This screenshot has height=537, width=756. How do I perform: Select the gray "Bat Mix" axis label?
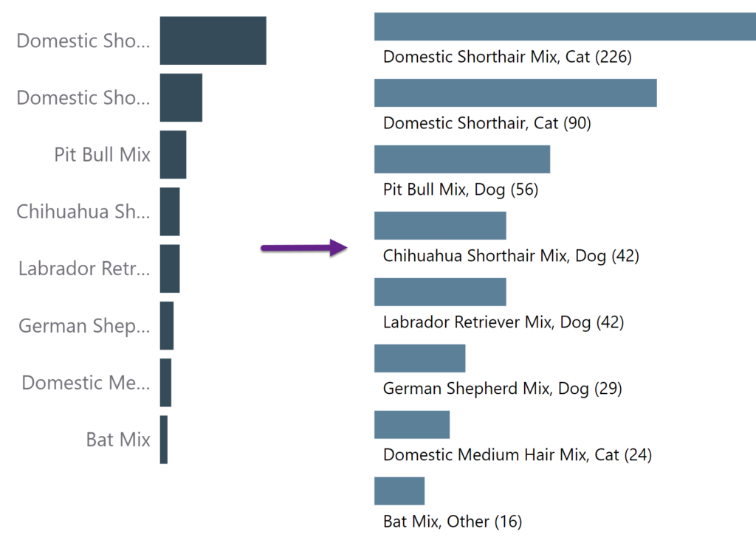click(118, 440)
